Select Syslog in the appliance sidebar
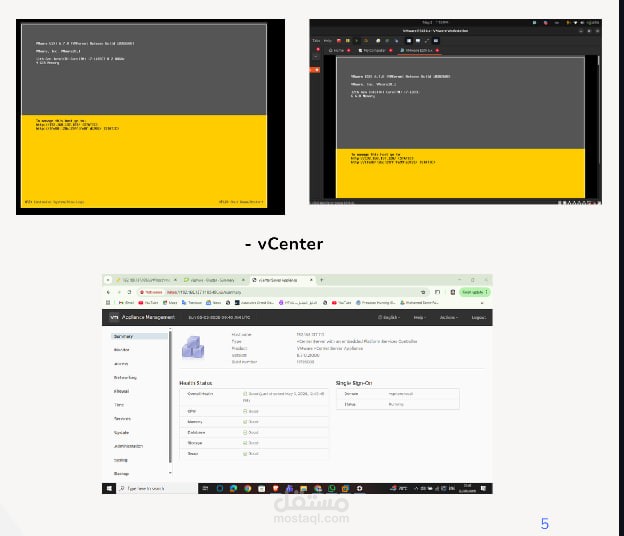The image size is (624, 536). [x=121, y=460]
